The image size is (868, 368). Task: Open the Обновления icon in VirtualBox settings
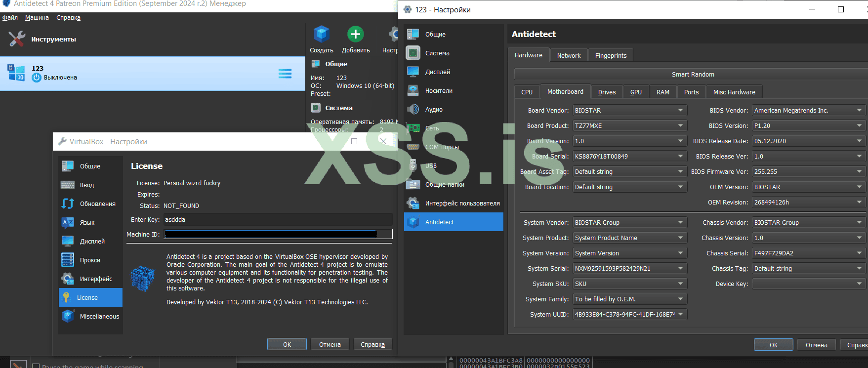(x=68, y=204)
